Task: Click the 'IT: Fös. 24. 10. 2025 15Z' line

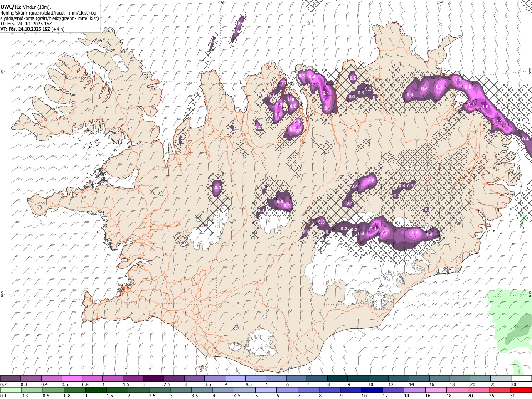Action: coord(26,24)
